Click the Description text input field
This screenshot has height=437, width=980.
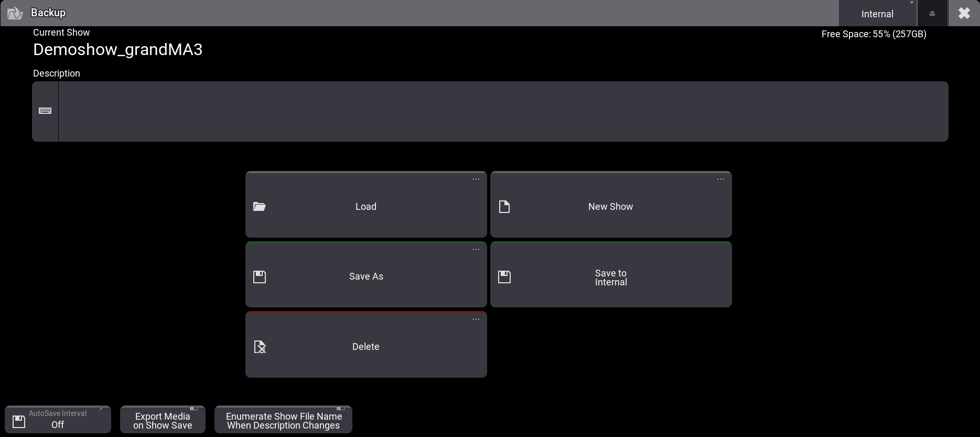click(502, 111)
